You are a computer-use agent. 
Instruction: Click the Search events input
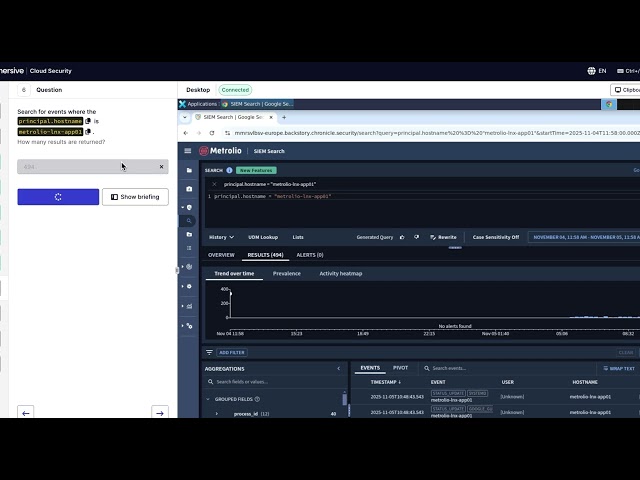click(x=506, y=368)
